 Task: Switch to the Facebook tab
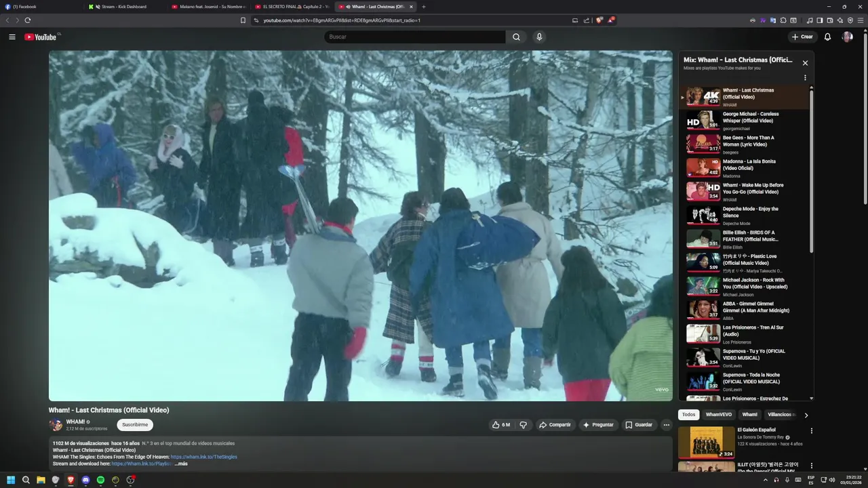(x=41, y=7)
